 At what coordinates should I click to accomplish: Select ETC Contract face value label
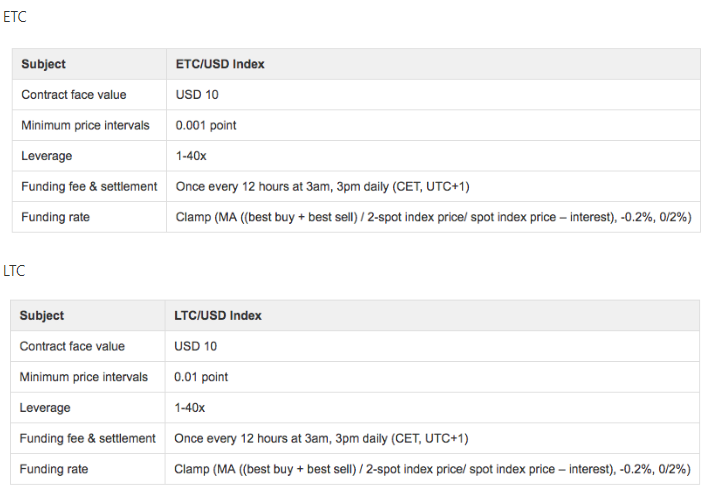pos(74,95)
